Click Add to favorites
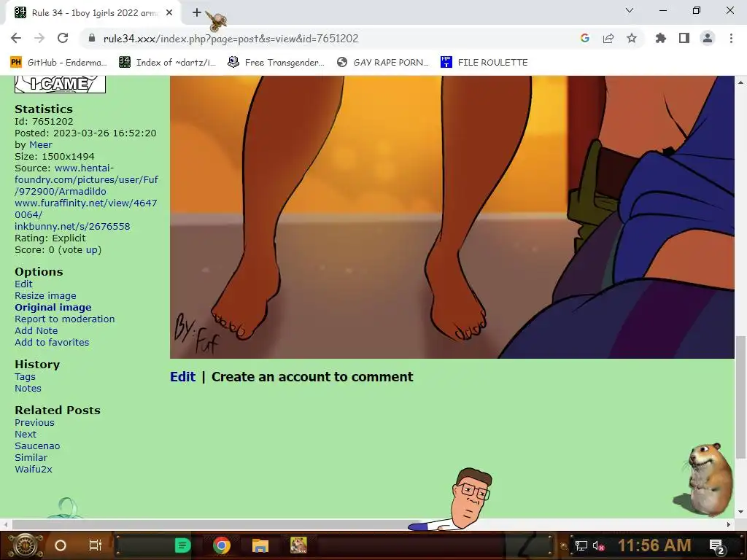 pos(52,343)
